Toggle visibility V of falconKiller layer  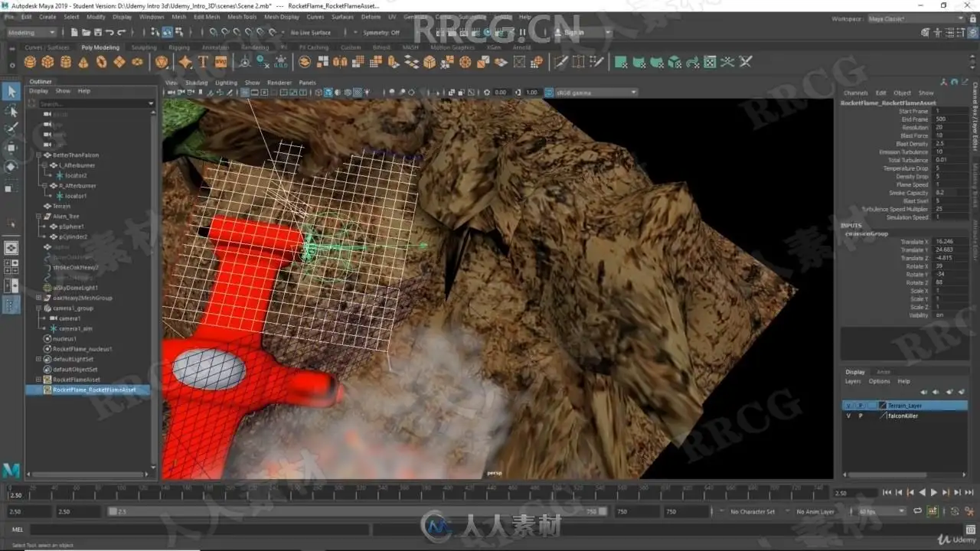click(x=848, y=416)
